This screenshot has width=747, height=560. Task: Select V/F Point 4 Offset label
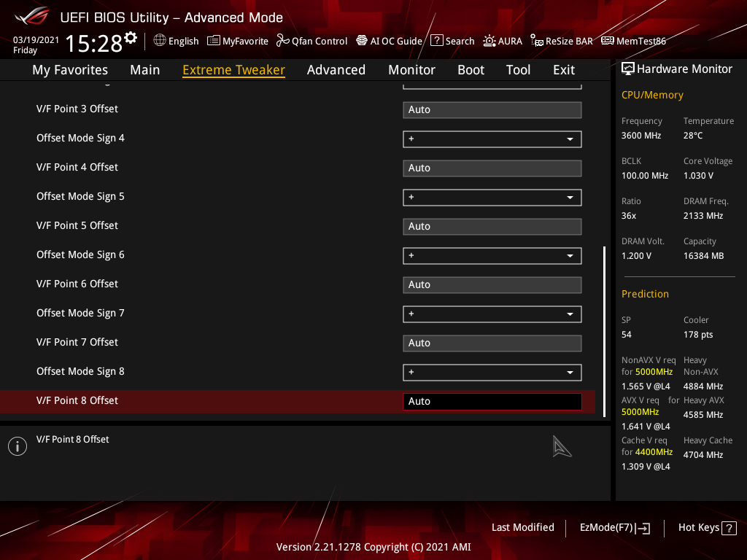tap(77, 167)
